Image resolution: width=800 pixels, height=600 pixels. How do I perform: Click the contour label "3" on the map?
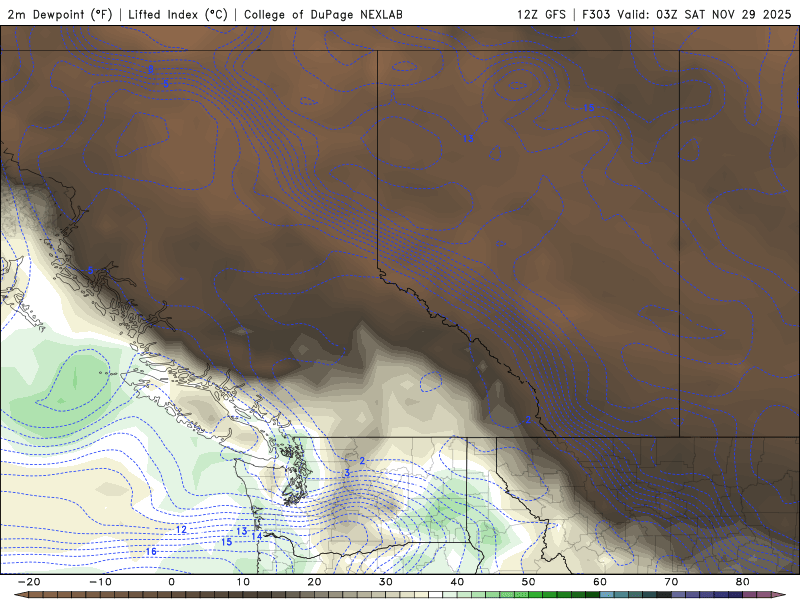click(x=347, y=473)
